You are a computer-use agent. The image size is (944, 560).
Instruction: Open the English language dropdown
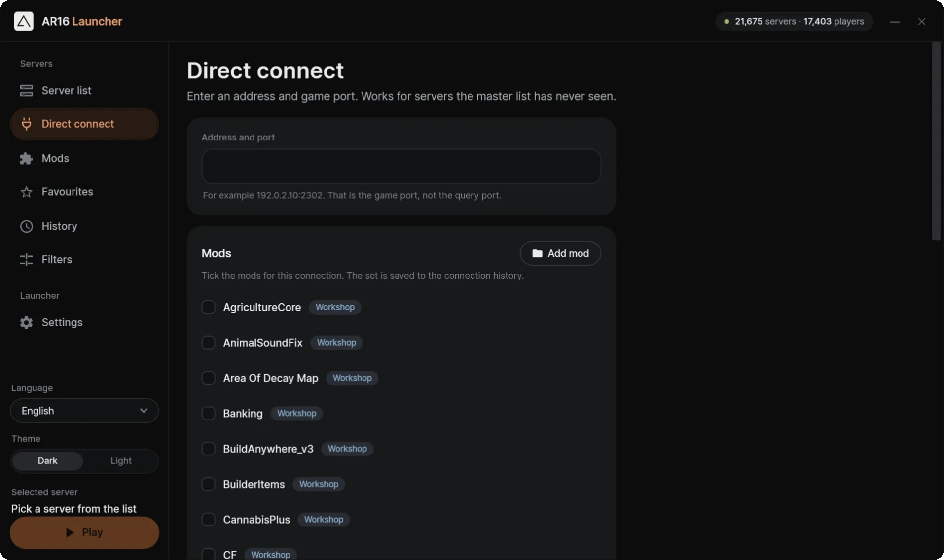pyautogui.click(x=84, y=411)
